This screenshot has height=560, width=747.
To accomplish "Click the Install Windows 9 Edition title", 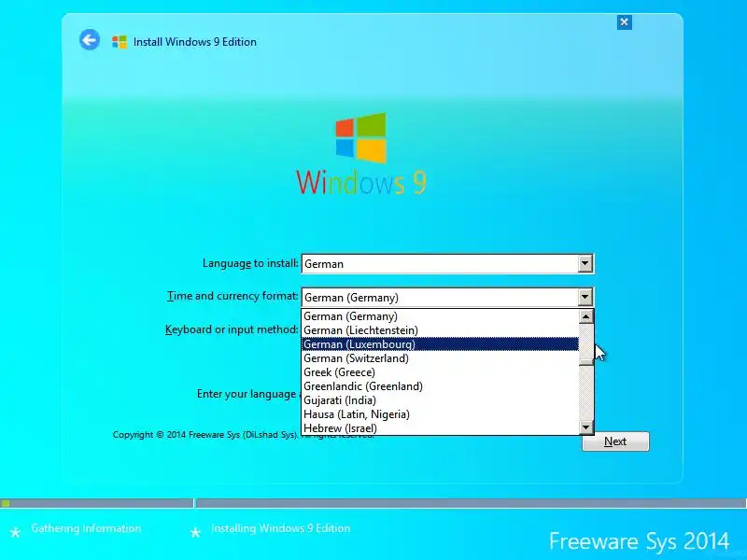I will click(195, 42).
